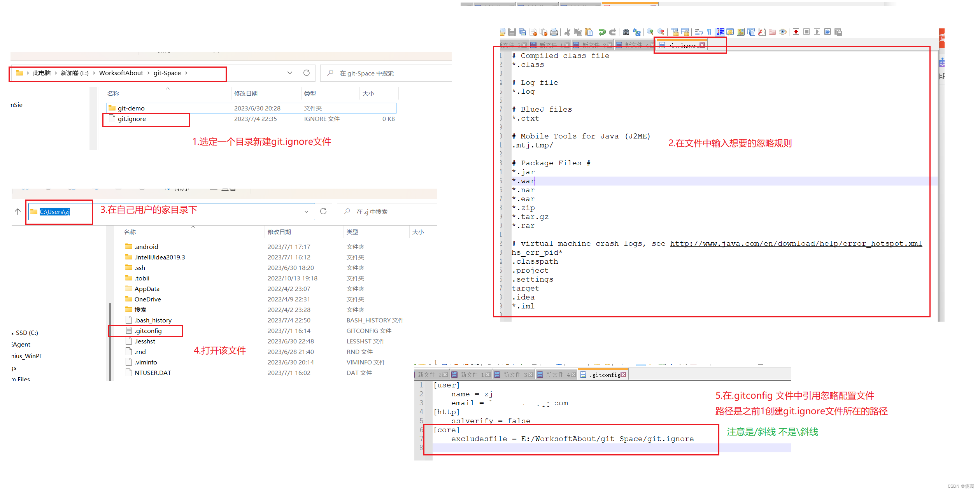Click WorksoftAbout in the breadcrumb path
This screenshot has height=492, width=980.
(x=121, y=73)
